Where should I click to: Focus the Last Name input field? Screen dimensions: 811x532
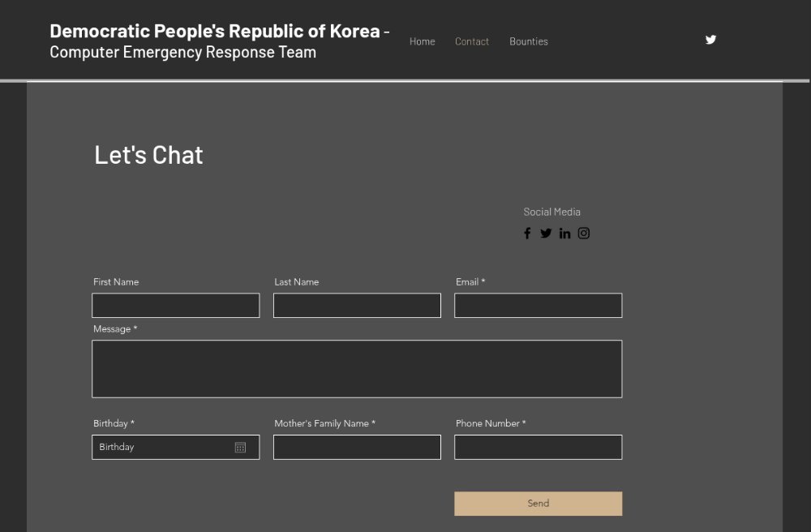click(x=357, y=306)
